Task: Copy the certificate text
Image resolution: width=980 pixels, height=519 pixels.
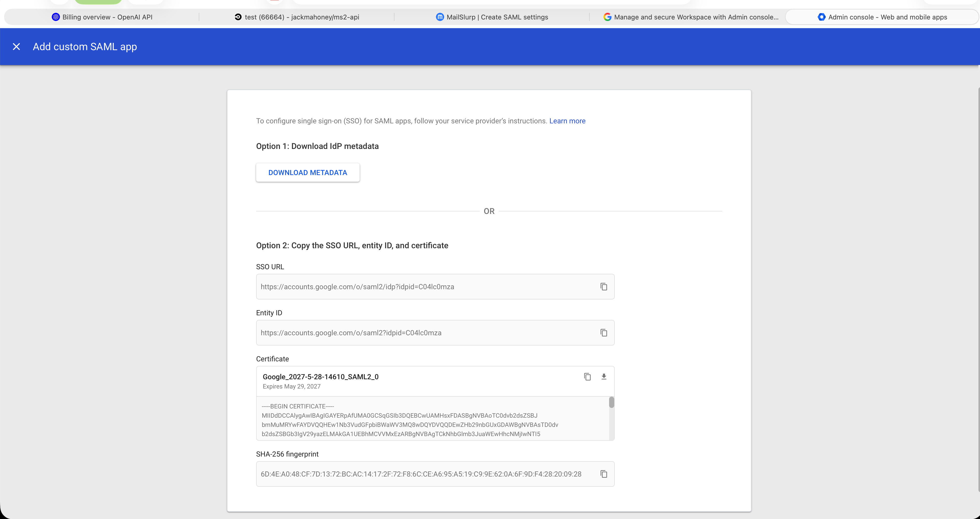Action: point(587,377)
